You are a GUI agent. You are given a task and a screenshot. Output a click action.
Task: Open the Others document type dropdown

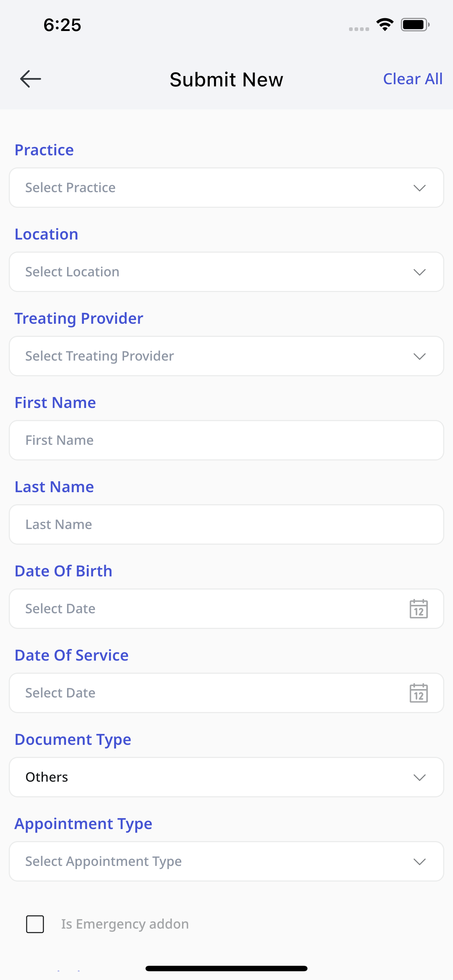point(226,777)
